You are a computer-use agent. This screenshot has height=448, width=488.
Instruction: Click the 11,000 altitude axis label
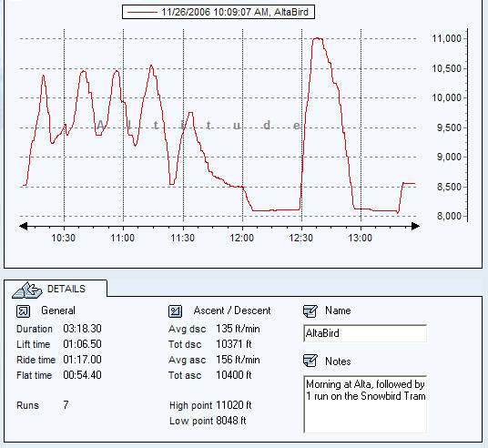coord(447,38)
